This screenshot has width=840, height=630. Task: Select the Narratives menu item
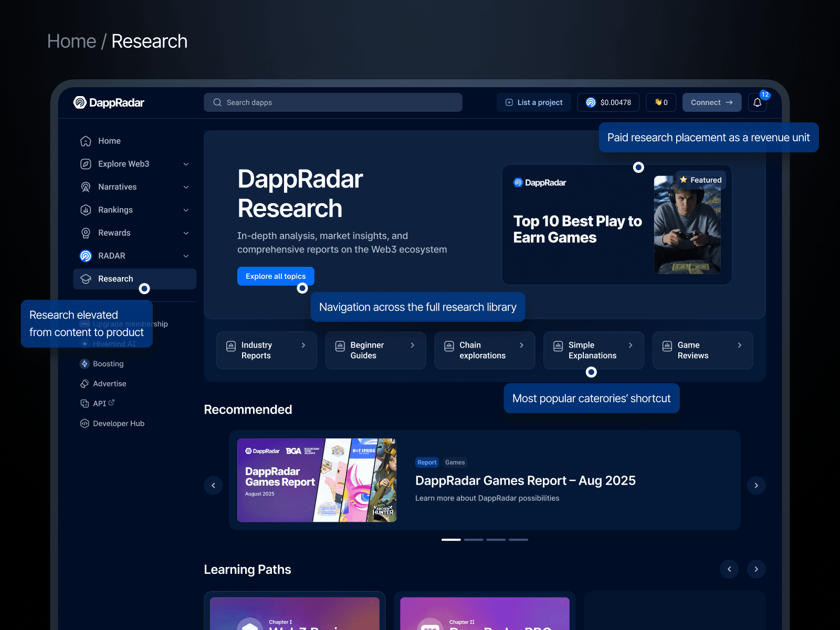(x=135, y=187)
